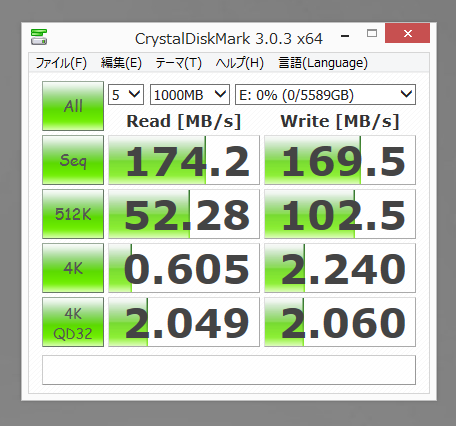Click the empty comment field at the bottom
456x426 pixels.
tap(229, 370)
